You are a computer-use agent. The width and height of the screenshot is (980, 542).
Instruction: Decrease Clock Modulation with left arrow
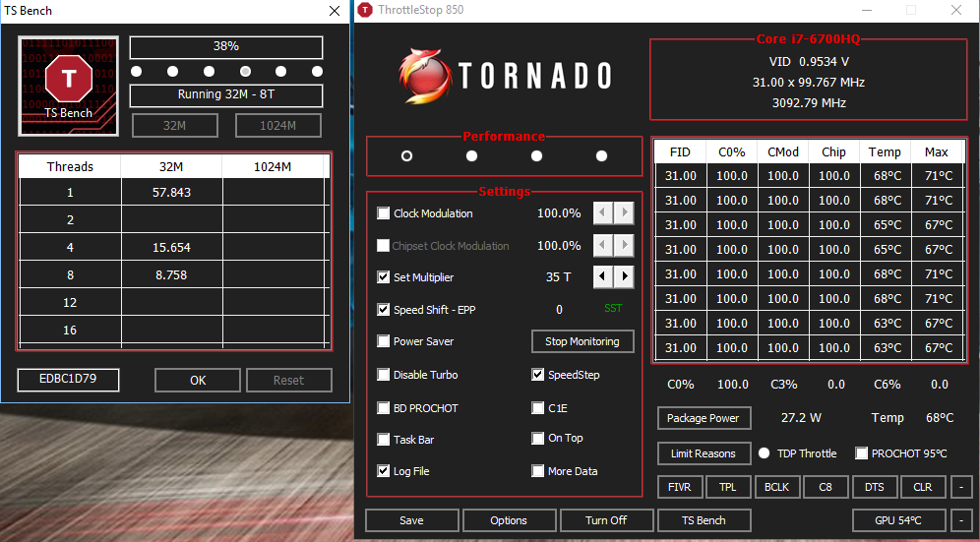click(602, 213)
